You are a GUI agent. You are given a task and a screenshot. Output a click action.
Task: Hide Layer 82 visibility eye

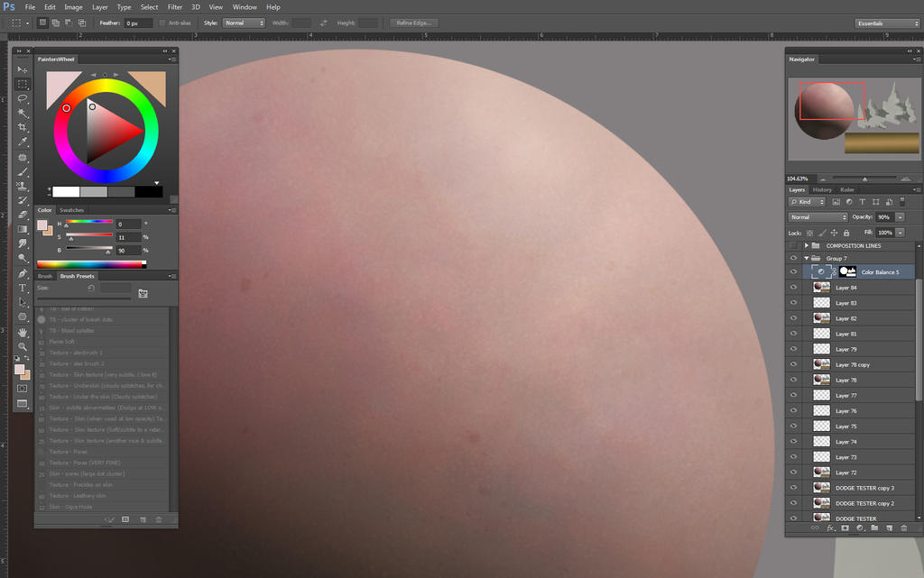(793, 318)
